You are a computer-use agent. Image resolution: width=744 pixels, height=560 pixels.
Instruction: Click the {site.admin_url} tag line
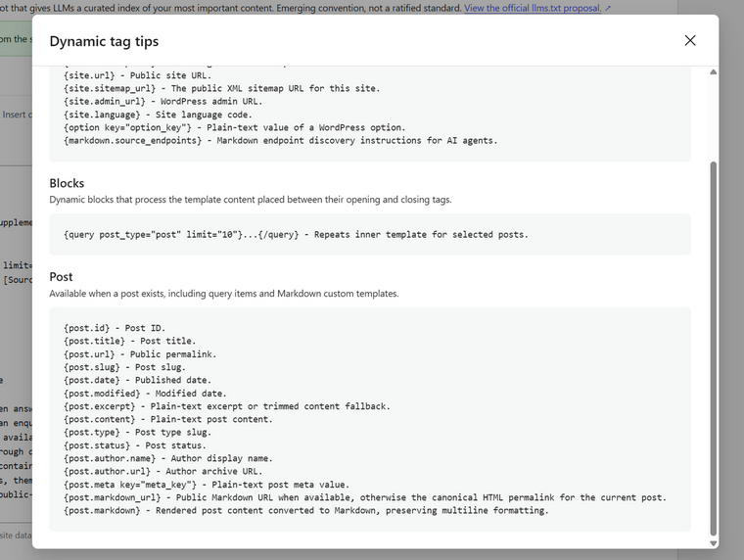pyautogui.click(x=163, y=102)
